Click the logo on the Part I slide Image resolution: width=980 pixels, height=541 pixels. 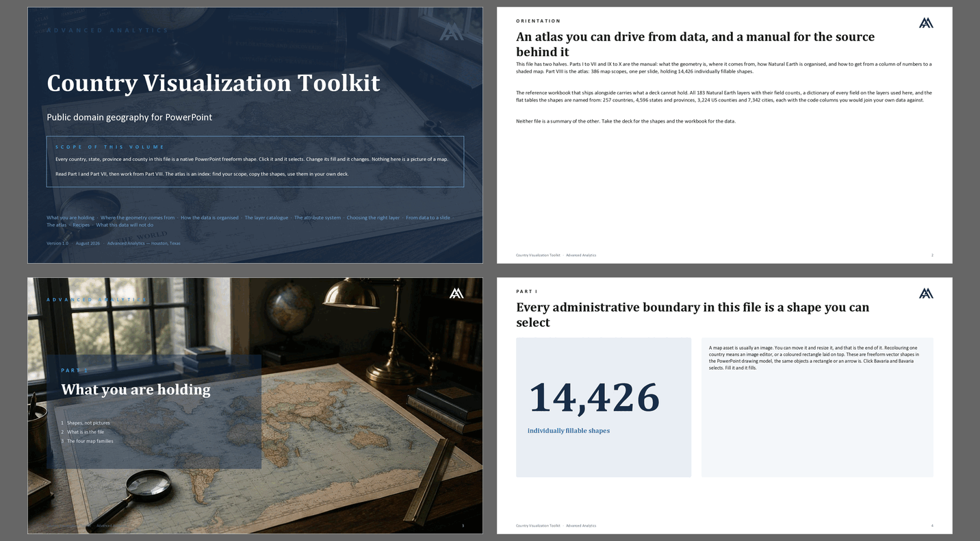click(926, 293)
